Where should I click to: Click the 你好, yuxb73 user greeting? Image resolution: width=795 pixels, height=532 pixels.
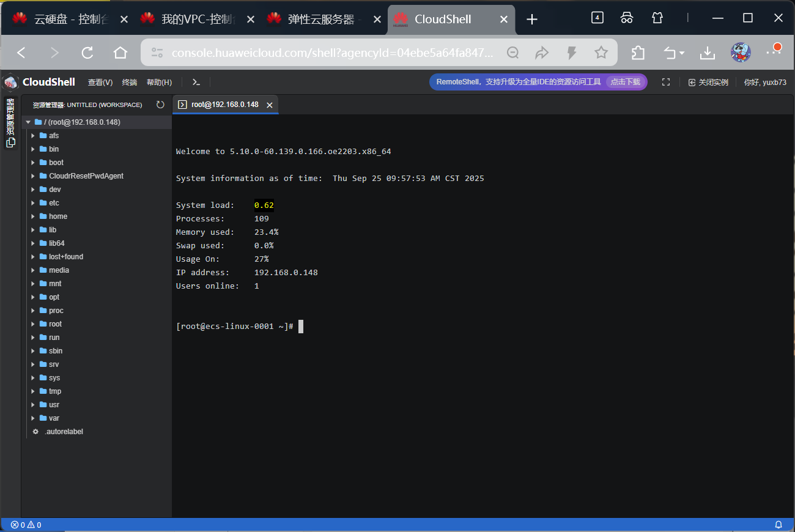click(765, 82)
